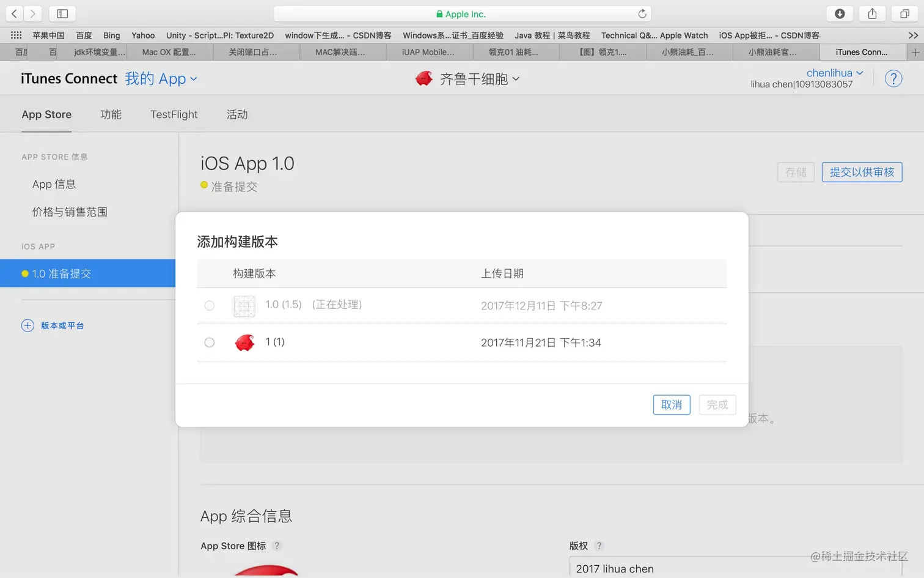This screenshot has height=578, width=924.
Task: Select the 领克01 油耗... browser tab
Action: tap(516, 53)
